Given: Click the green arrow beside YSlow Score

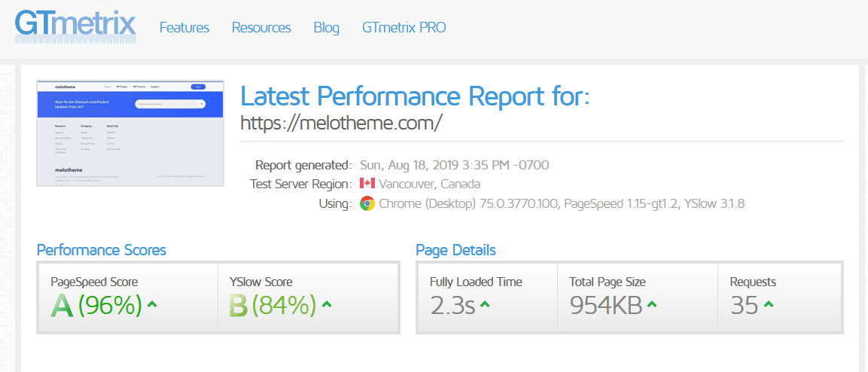Looking at the screenshot, I should tap(326, 305).
